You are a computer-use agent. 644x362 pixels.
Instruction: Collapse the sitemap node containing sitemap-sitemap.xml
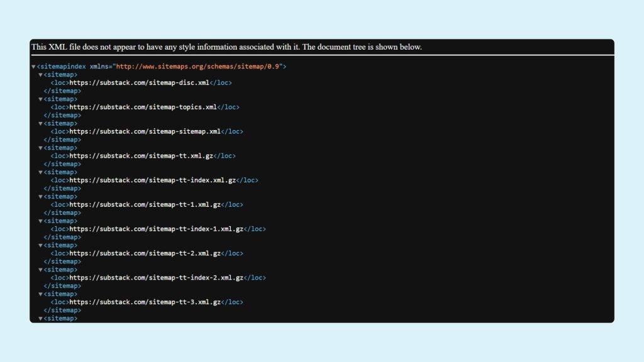click(41, 124)
